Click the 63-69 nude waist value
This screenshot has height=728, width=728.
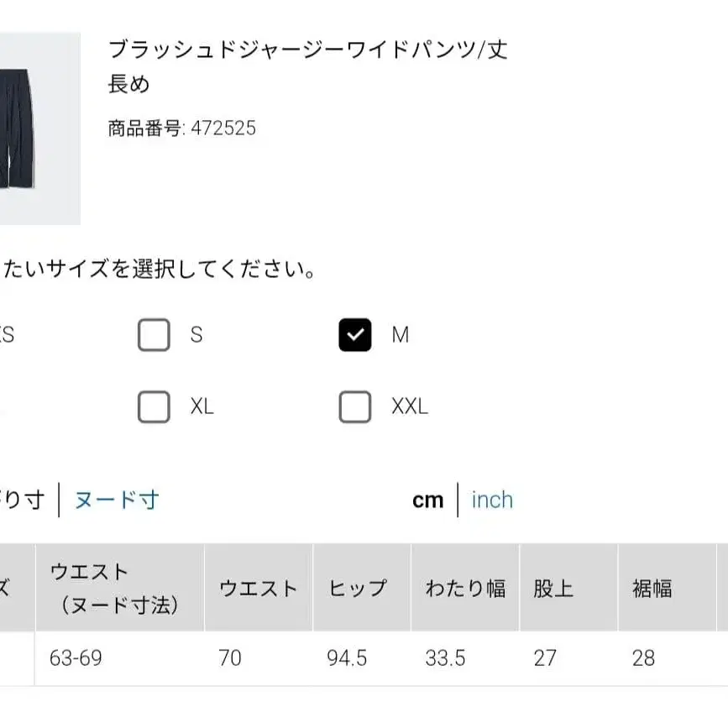pyautogui.click(x=76, y=657)
